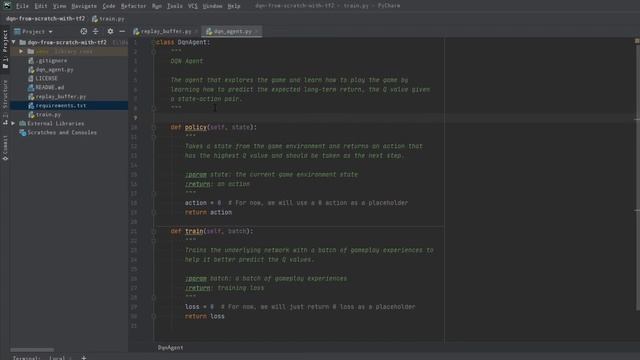Collapse the dqn-from-scratch-with-tf2 root folder
The width and height of the screenshot is (640, 360).
point(14,42)
